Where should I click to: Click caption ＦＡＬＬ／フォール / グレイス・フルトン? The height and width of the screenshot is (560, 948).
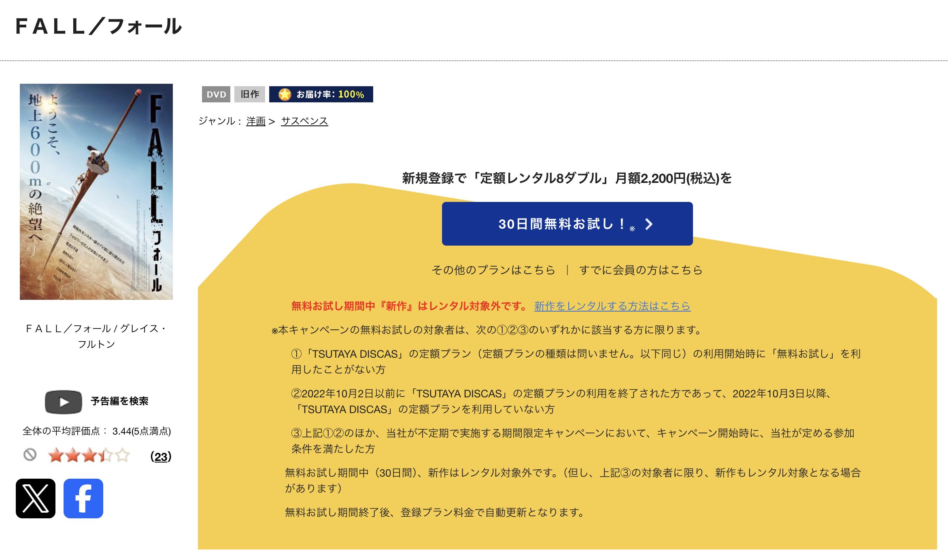(96, 336)
